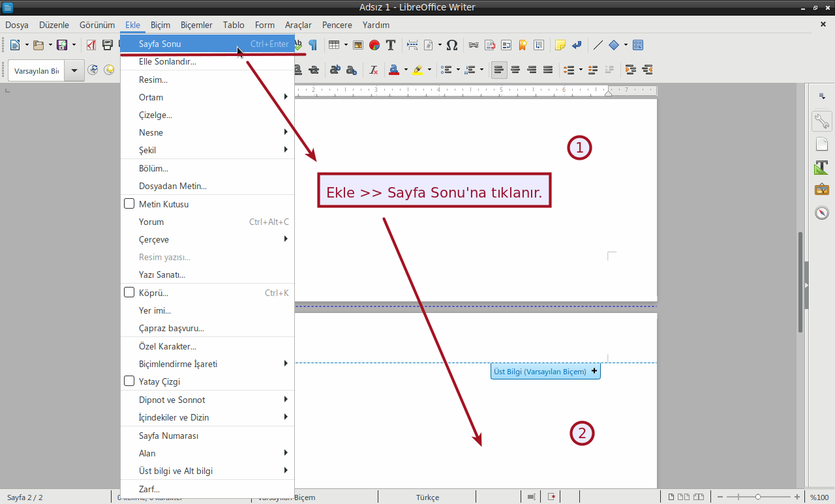The height and width of the screenshot is (504, 835).
Task: Click the vertical document scrollbar
Action: [x=800, y=282]
